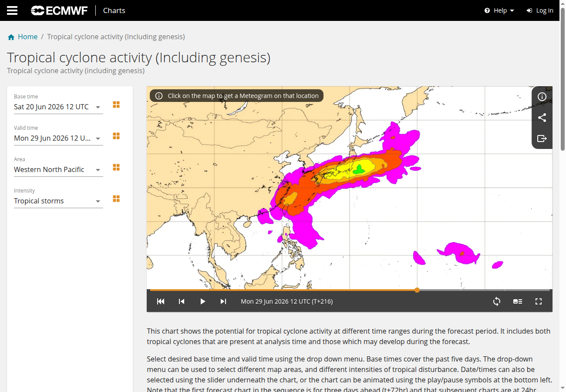Export the chart with the export icon
566x392 pixels.
coord(542,139)
